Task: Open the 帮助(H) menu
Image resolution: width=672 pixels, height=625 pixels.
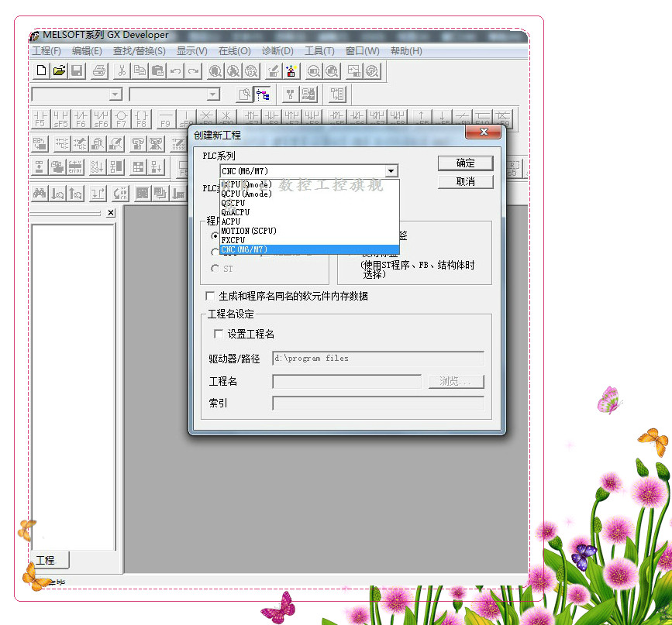Action: pyautogui.click(x=406, y=51)
